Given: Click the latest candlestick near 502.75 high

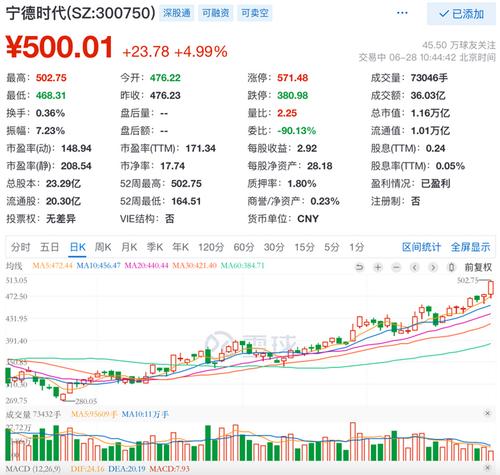Looking at the screenshot, I should [491, 289].
